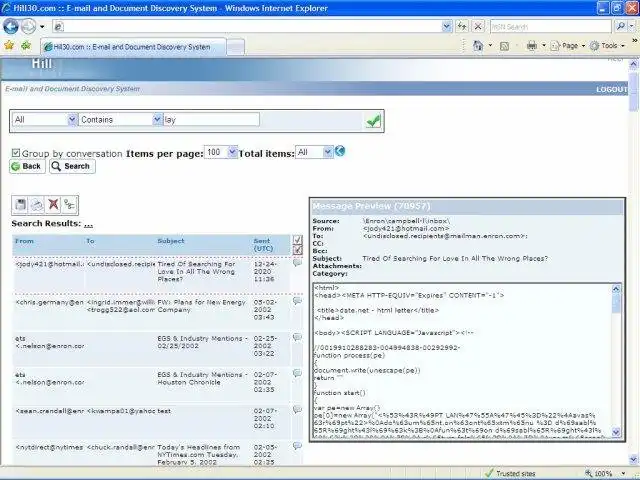Click the save (floppy disk) toolbar icon
This screenshot has width=640, height=480.
(x=20, y=204)
